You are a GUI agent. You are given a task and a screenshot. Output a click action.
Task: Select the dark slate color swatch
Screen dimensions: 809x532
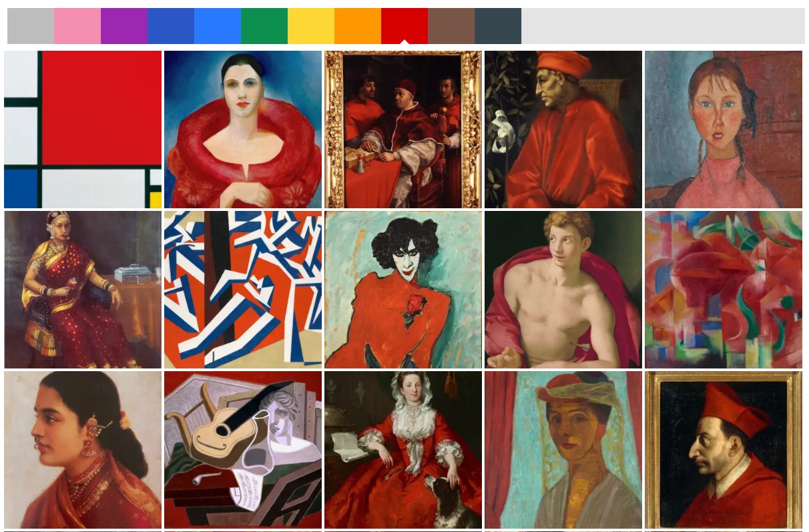coord(498,26)
